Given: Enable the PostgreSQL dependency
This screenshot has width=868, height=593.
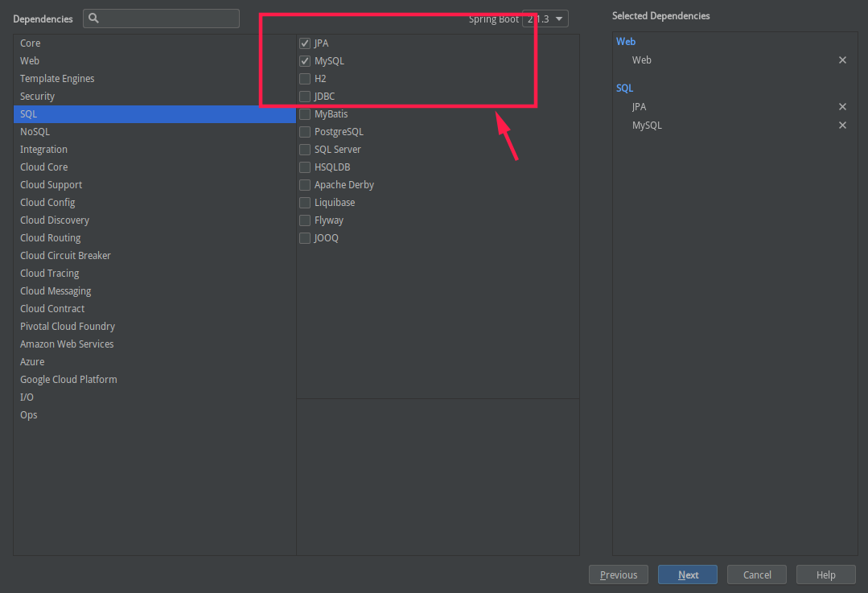Looking at the screenshot, I should (305, 131).
